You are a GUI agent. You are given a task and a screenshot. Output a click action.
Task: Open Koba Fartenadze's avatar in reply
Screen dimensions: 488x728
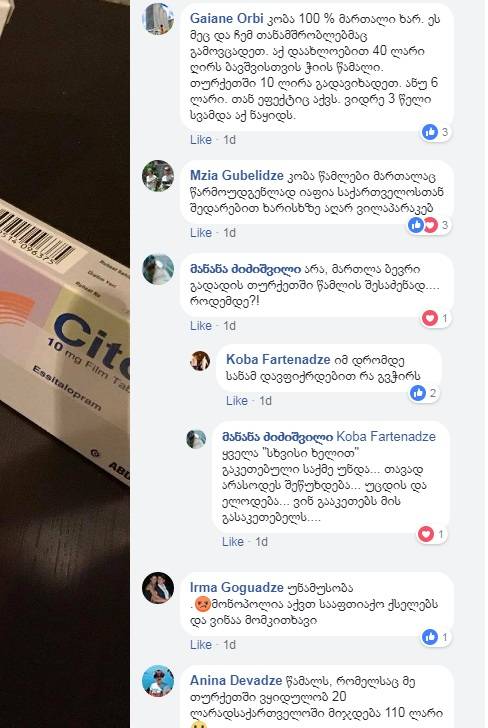coord(200,361)
